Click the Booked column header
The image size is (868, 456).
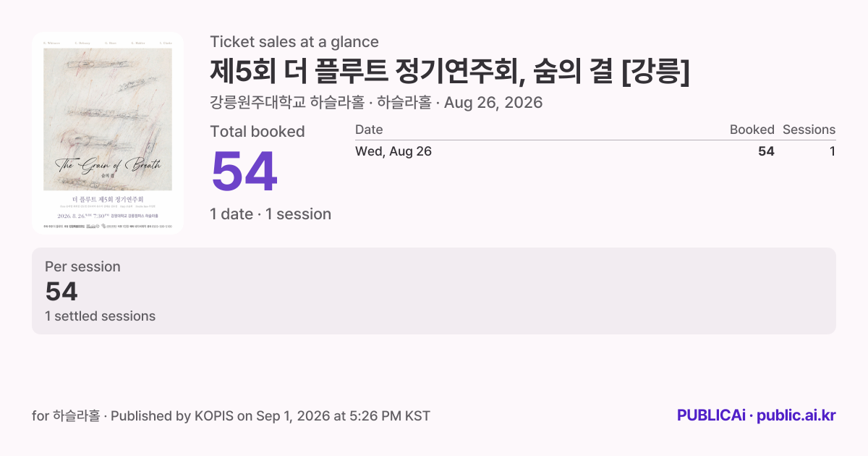point(752,130)
